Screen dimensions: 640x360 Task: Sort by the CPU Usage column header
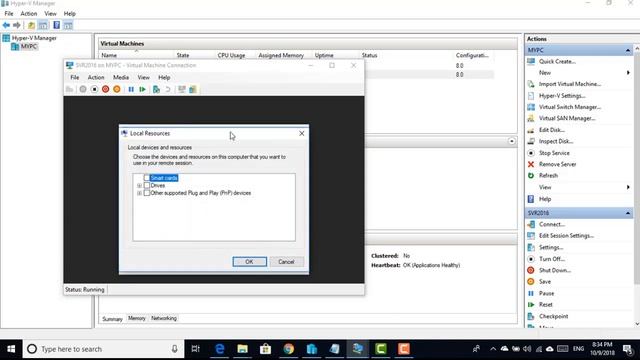[231, 55]
